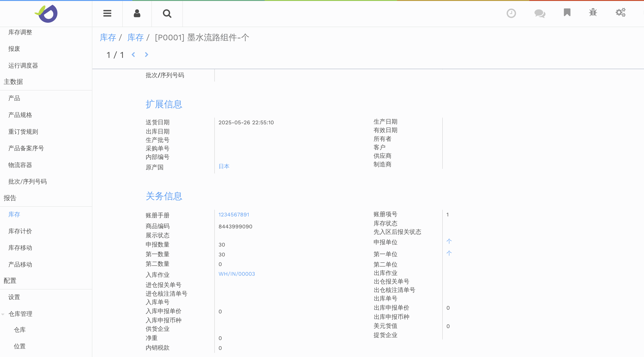Click the company logo in the top left

coord(46,14)
